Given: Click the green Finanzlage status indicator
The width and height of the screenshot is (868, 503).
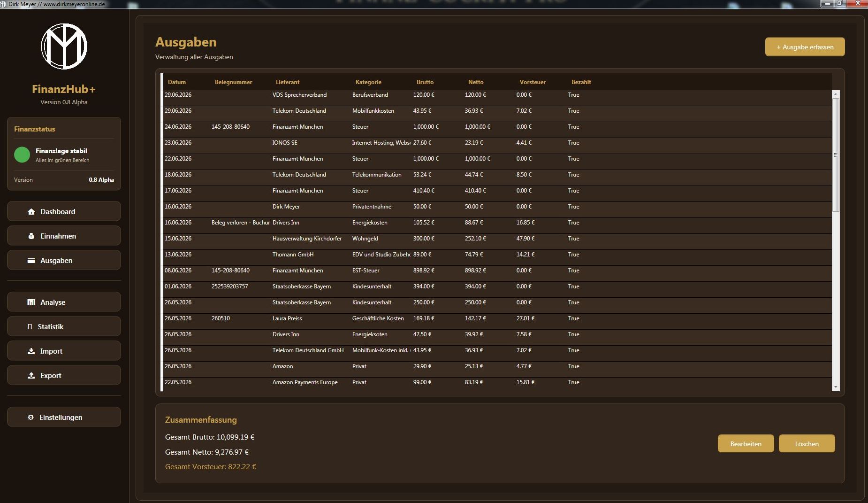Looking at the screenshot, I should click(22, 155).
